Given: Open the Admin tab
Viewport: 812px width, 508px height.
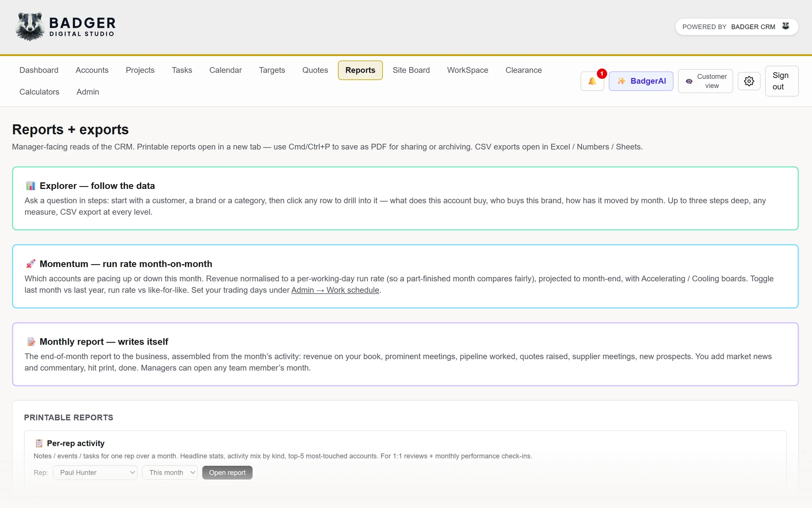Looking at the screenshot, I should click(88, 92).
